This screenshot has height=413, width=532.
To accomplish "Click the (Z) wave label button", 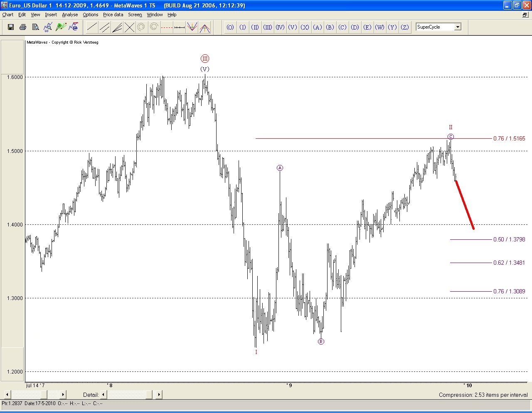I will [405, 27].
